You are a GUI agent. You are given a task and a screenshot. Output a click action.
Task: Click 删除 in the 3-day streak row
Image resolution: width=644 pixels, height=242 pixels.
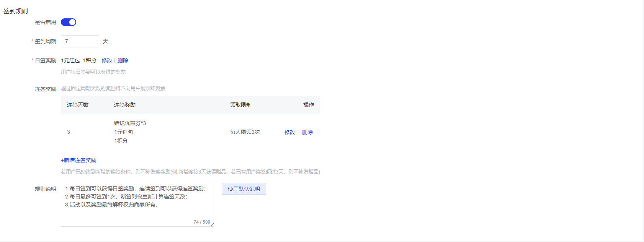tap(307, 132)
